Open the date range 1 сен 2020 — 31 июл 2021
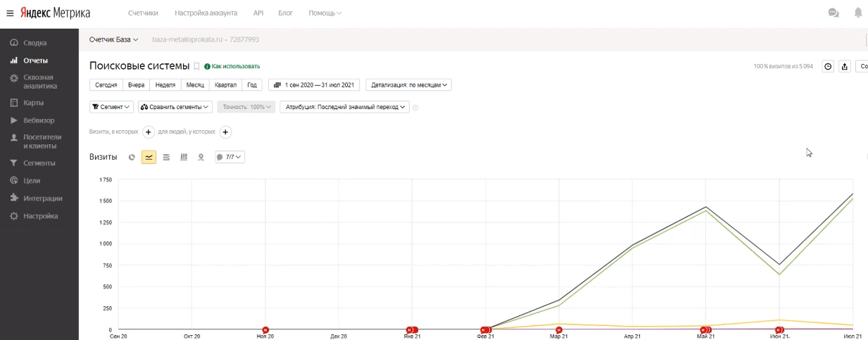Image resolution: width=868 pixels, height=340 pixels. coord(314,85)
